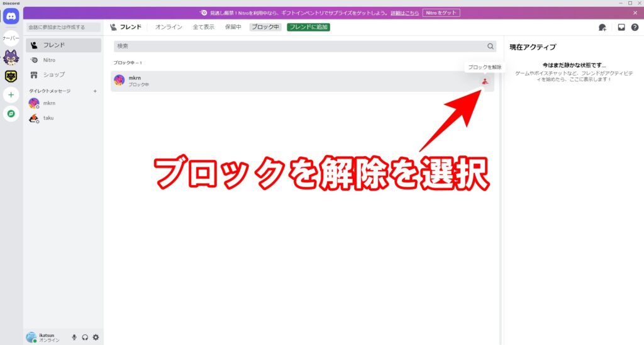This screenshot has width=644, height=345.
Task: Click the search magnifier icon
Action: (x=491, y=47)
